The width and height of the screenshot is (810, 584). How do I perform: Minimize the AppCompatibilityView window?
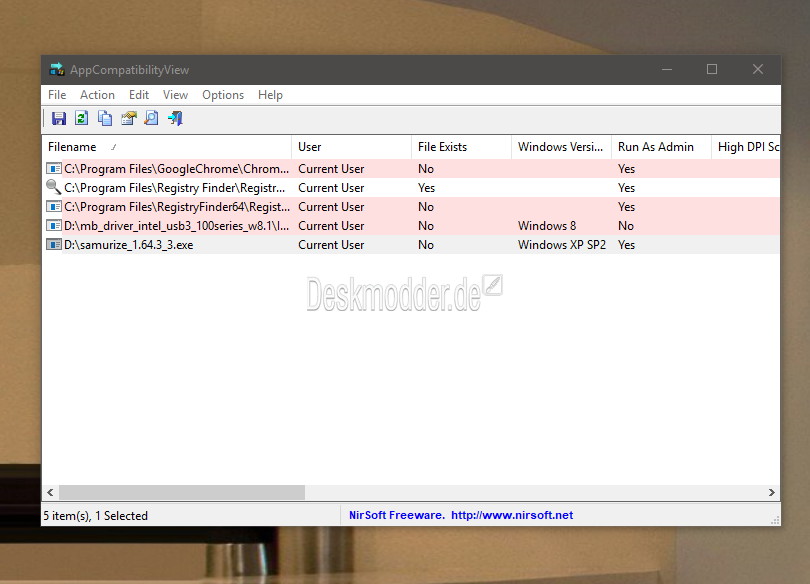tap(667, 69)
